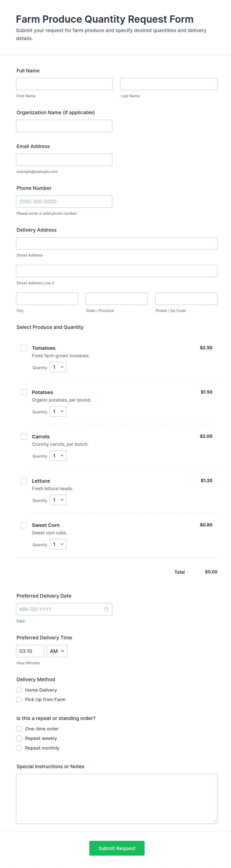This screenshot has width=231, height=868.
Task: Select Repeat weekly order option
Action: [x=19, y=738]
